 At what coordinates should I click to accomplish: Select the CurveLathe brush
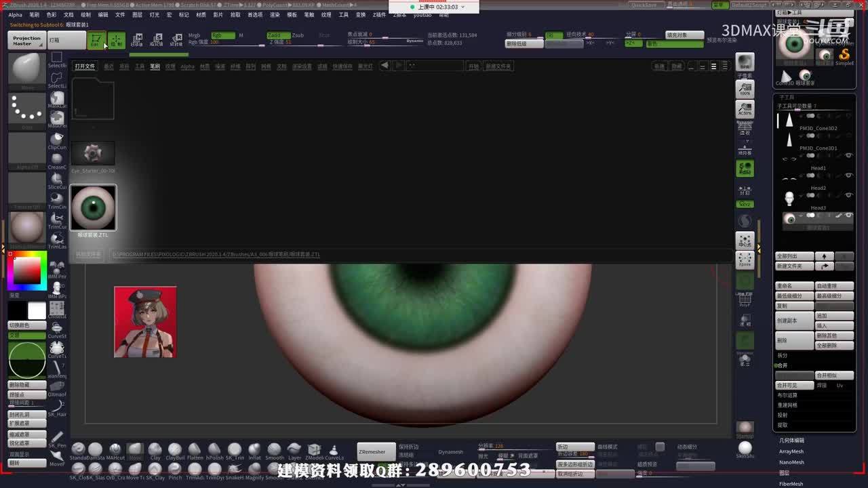pos(334,451)
